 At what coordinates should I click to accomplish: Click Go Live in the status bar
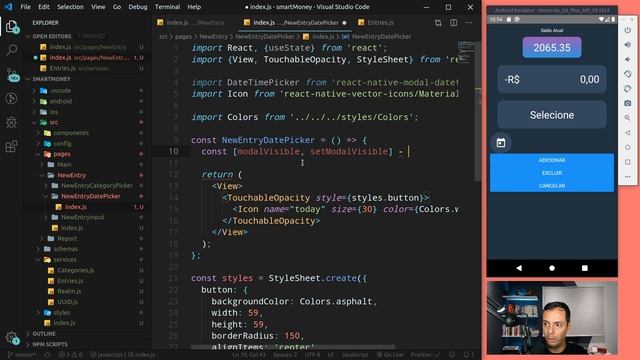tap(390, 355)
